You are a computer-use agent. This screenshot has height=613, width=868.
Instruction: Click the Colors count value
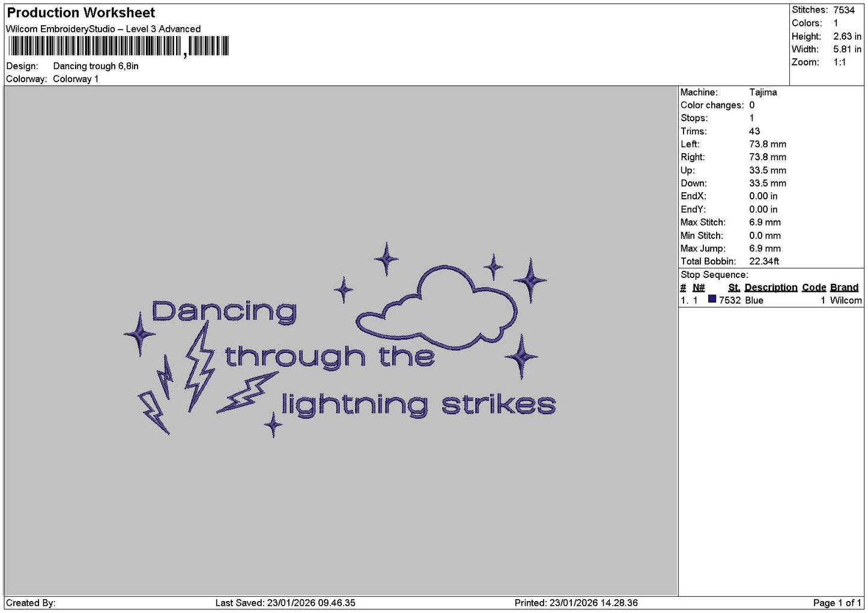[836, 23]
